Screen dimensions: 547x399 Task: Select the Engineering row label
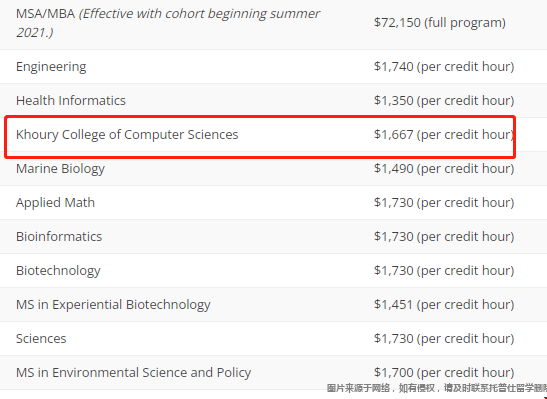[x=51, y=67]
